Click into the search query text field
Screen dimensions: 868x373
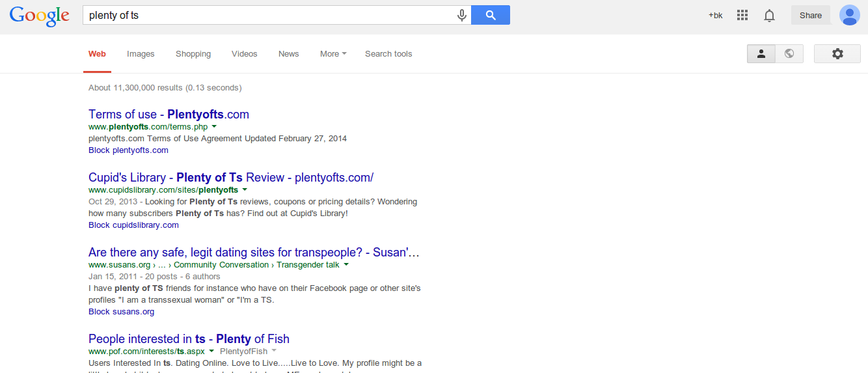(x=267, y=16)
